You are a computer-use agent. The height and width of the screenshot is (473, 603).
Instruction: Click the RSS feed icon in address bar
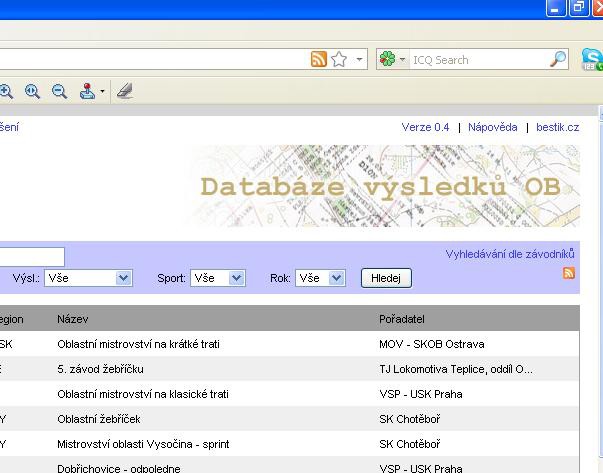click(x=318, y=60)
